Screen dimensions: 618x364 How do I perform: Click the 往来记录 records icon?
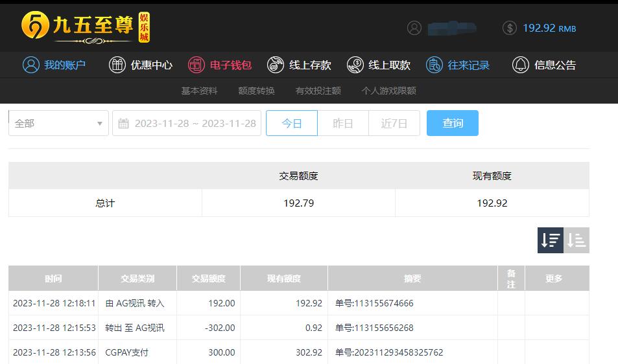(434, 65)
